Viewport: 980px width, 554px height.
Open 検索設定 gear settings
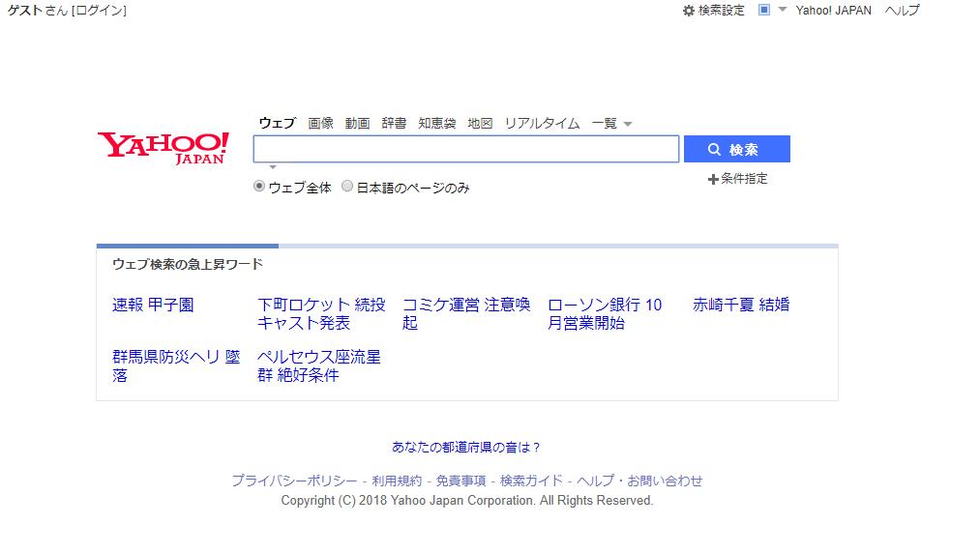(713, 10)
